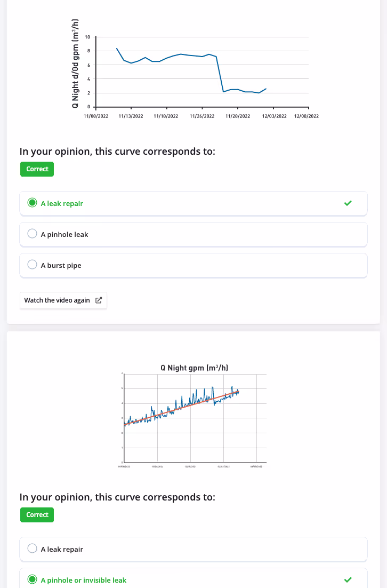Click the chart title Q Night gpm (m³/h)
This screenshot has width=387, height=588.
coord(195,368)
